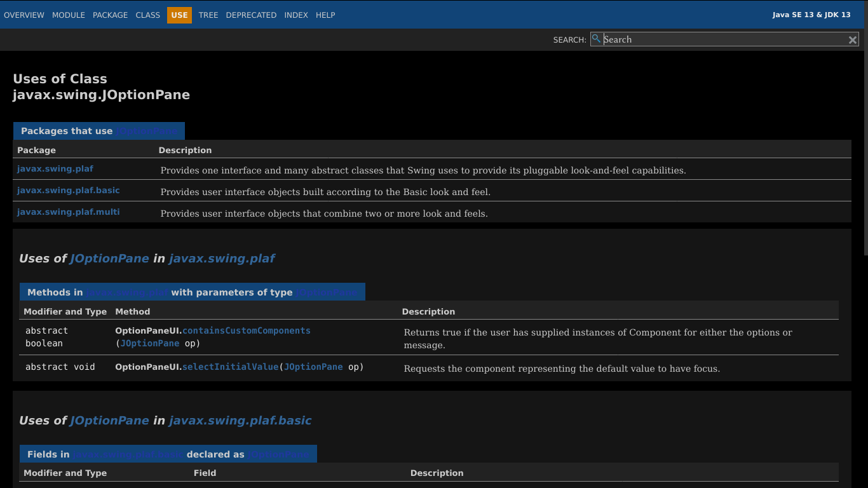Open the PACKAGE navigation page
868x488 pixels.
coord(110,15)
